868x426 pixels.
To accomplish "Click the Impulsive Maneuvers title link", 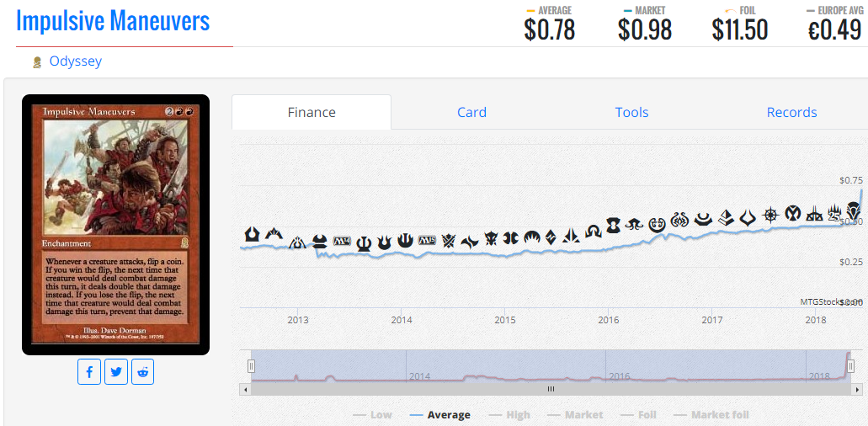I will point(113,21).
